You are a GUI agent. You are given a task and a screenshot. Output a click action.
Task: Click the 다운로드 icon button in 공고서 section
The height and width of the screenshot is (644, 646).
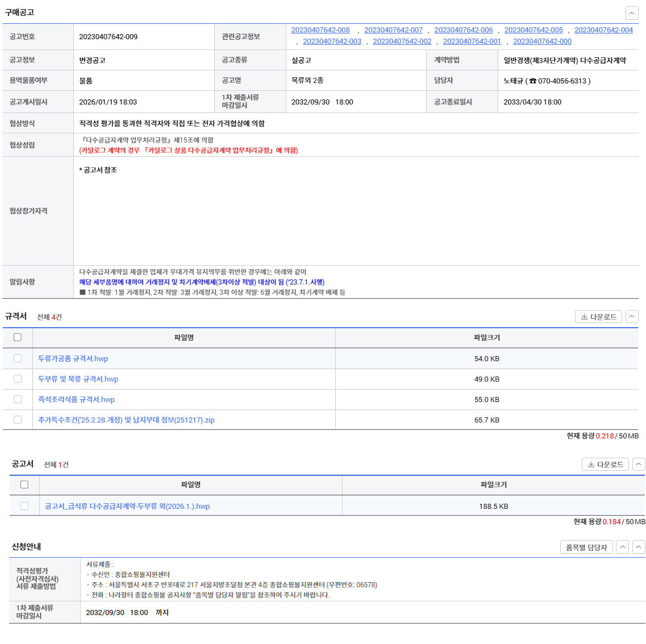tap(605, 465)
